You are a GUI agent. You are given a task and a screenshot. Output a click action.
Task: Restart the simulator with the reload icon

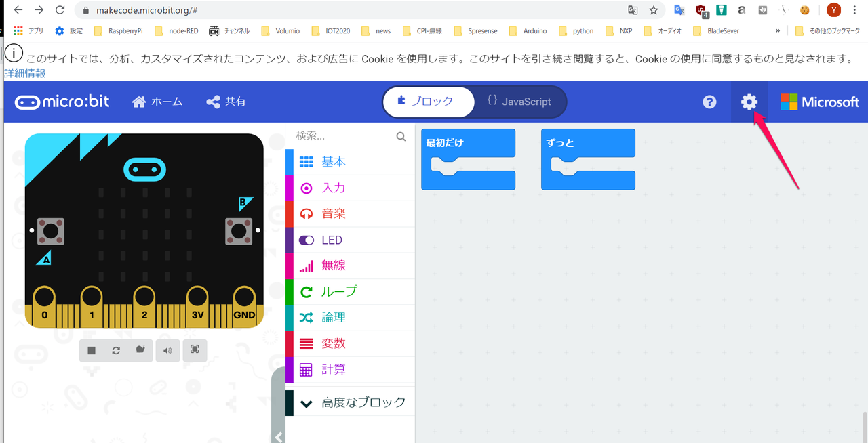tap(116, 350)
